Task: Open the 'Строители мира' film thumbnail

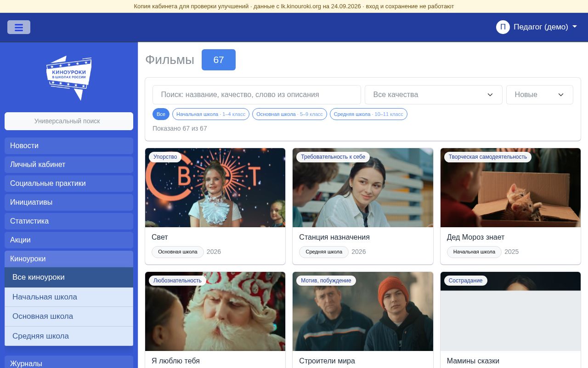Action: pyautogui.click(x=363, y=311)
